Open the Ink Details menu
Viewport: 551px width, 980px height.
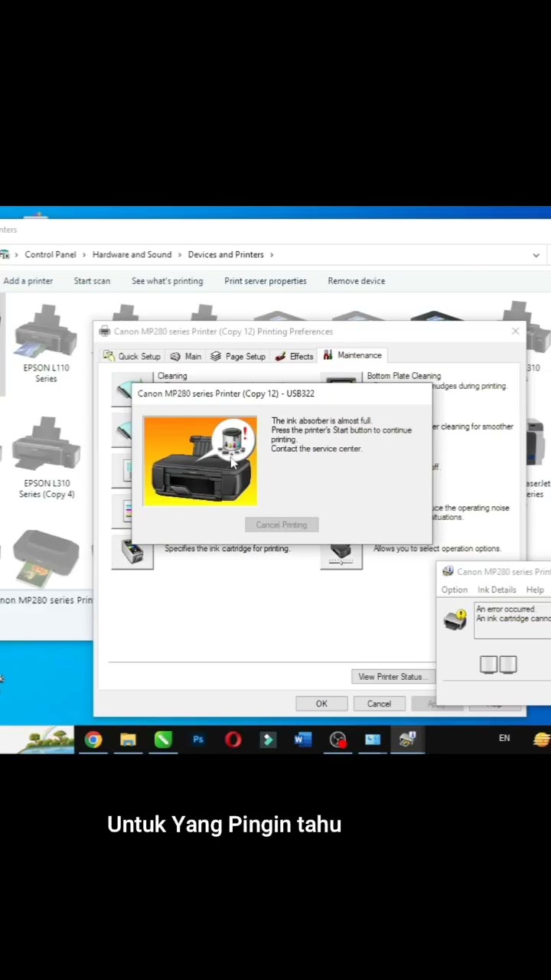click(497, 590)
